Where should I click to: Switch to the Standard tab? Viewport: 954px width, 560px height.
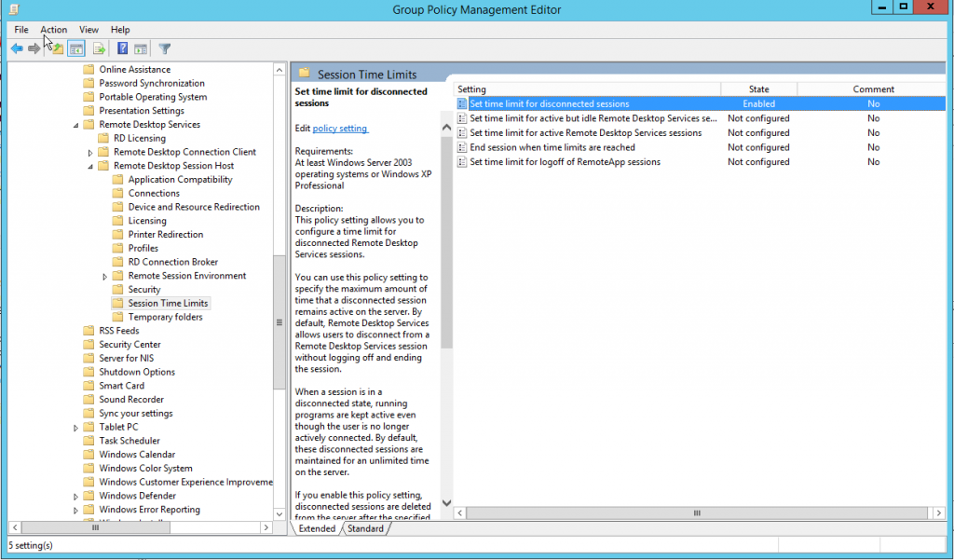click(x=365, y=528)
